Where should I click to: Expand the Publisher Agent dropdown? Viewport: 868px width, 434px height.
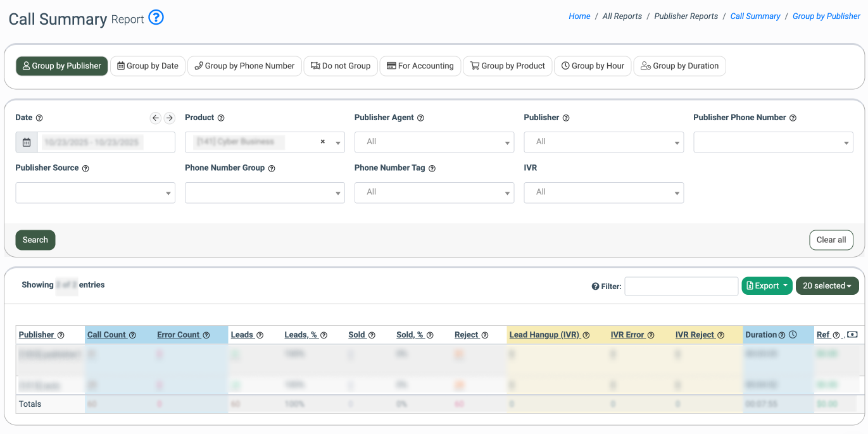click(434, 142)
